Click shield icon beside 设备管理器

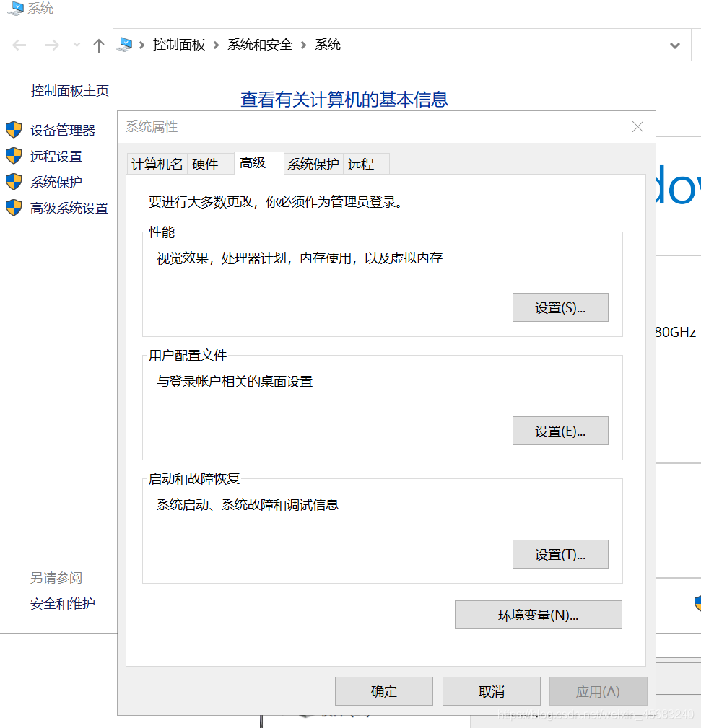[x=14, y=130]
